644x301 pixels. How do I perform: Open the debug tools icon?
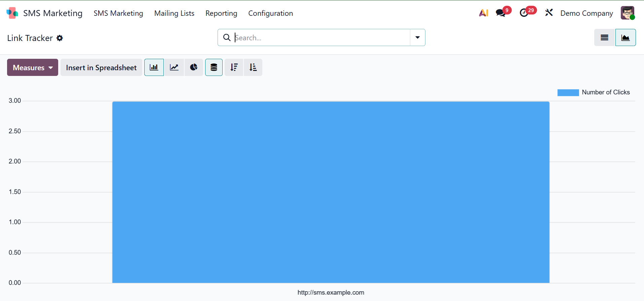tap(549, 13)
